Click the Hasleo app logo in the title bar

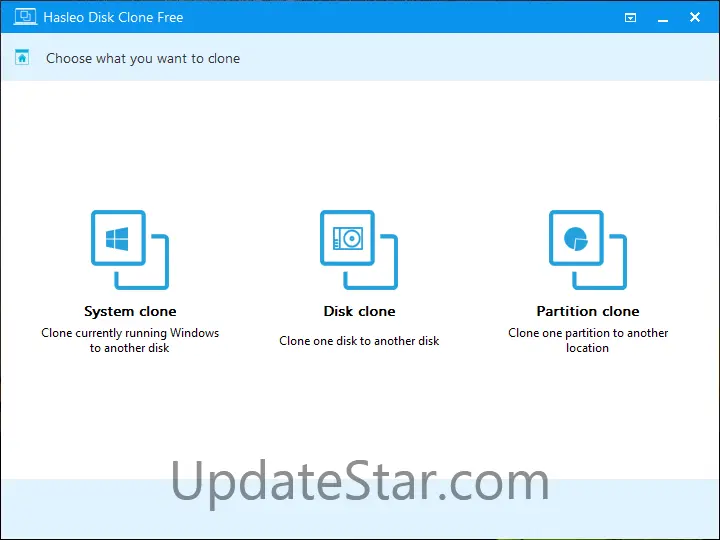pyautogui.click(x=25, y=17)
